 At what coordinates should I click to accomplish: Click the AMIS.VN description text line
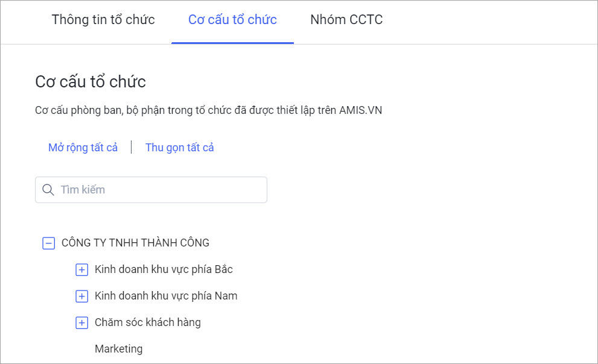208,111
